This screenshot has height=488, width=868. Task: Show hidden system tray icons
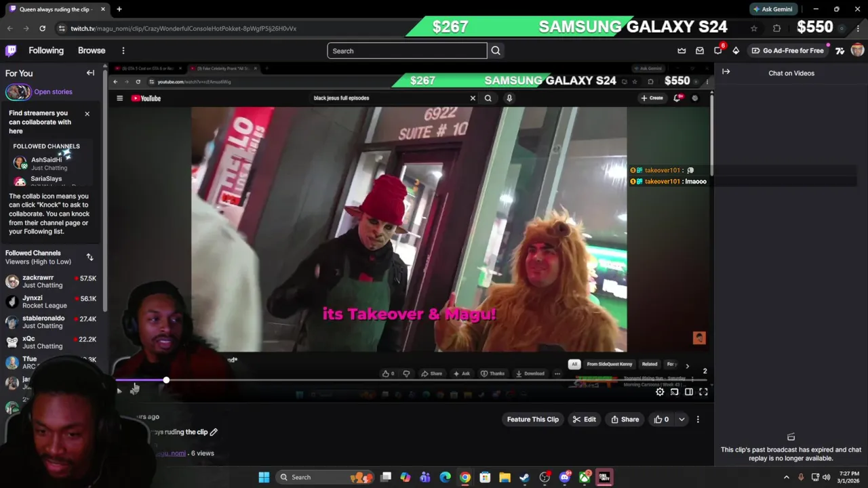pos(787,477)
